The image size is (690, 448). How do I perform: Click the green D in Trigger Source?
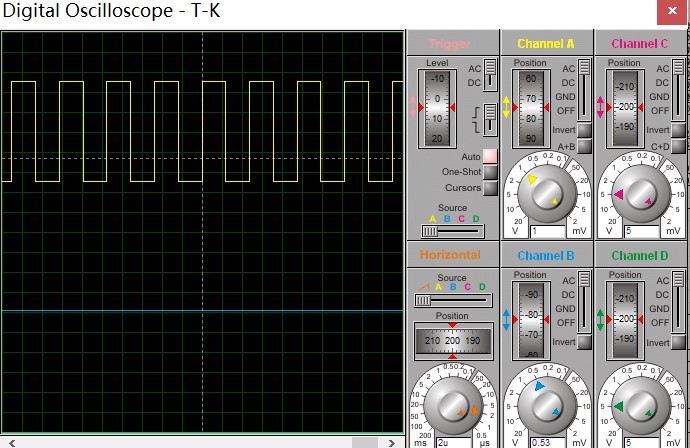tap(476, 219)
